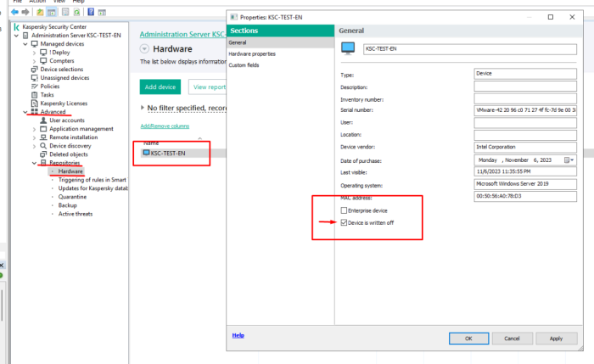The height and width of the screenshot is (364, 594).
Task: Click the Repositories icon in tree
Action: pos(43,163)
